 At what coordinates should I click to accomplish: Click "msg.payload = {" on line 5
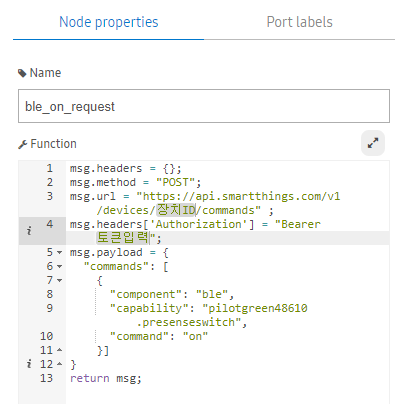(x=119, y=252)
